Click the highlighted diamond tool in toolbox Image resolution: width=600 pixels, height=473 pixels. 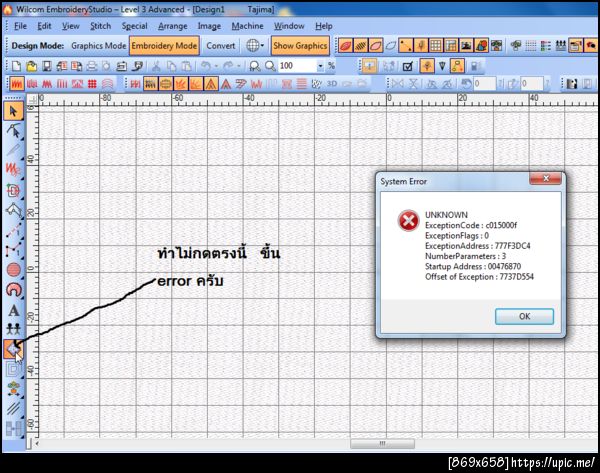pyautogui.click(x=13, y=349)
